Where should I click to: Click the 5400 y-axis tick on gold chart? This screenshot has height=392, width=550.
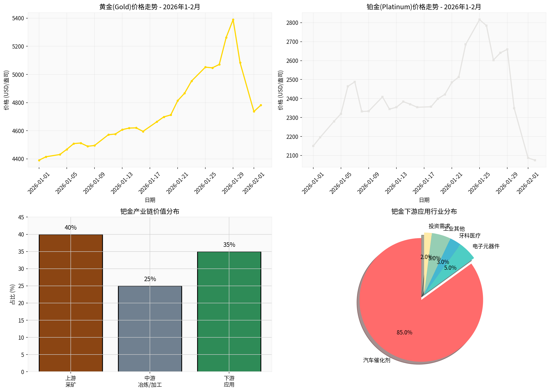click(x=18, y=18)
